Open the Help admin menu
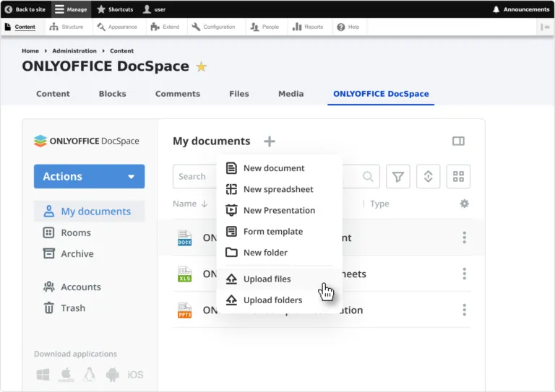The image size is (555, 392). pyautogui.click(x=348, y=27)
